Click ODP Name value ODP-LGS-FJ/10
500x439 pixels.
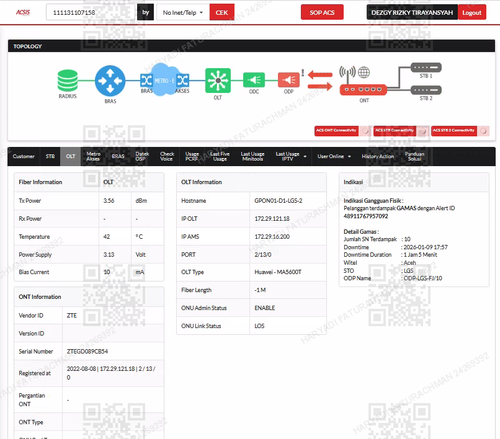tap(423, 278)
